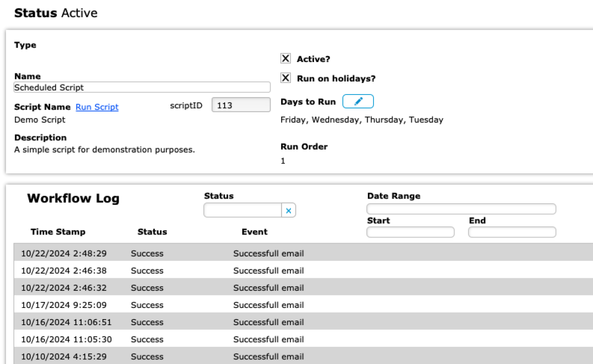Select the log row 10/22/2024 2:46:32
This screenshot has width=593, height=364.
(x=303, y=288)
